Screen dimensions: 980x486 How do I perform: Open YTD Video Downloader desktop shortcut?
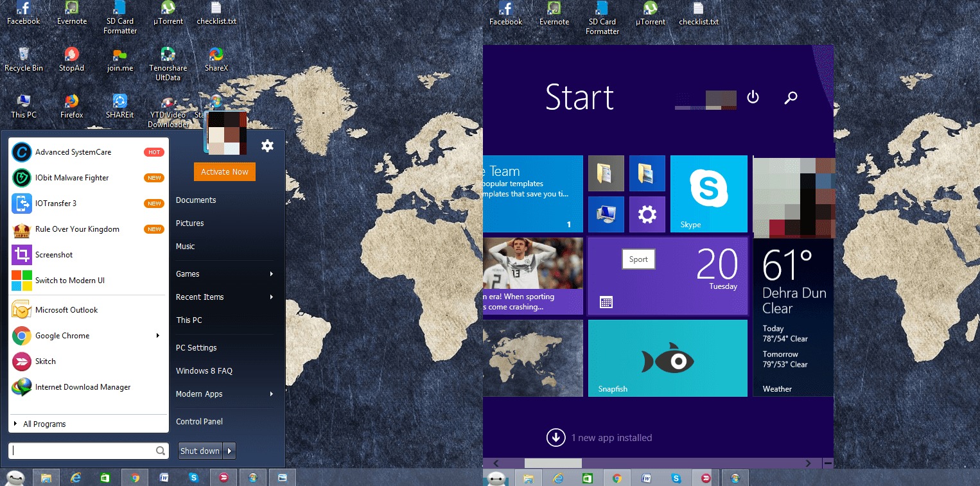168,110
